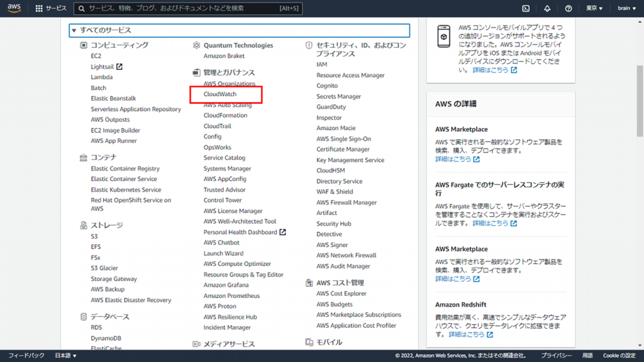The width and height of the screenshot is (644, 362).
Task: Open WAF & Shield link
Action: [x=335, y=192]
